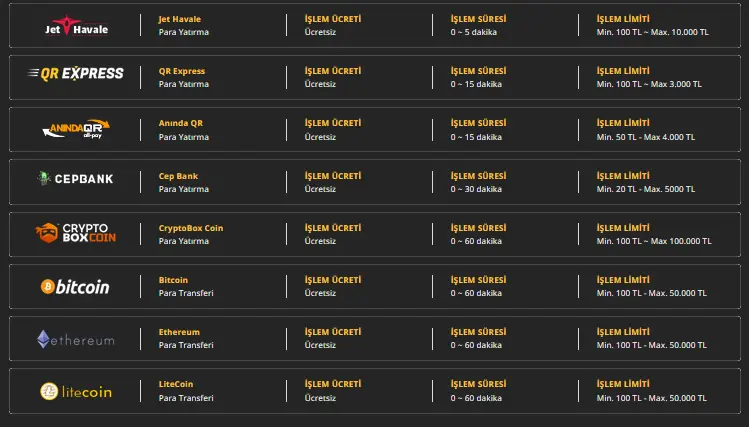This screenshot has width=749, height=427.
Task: Select the Bitcoin logo
Action: click(76, 287)
